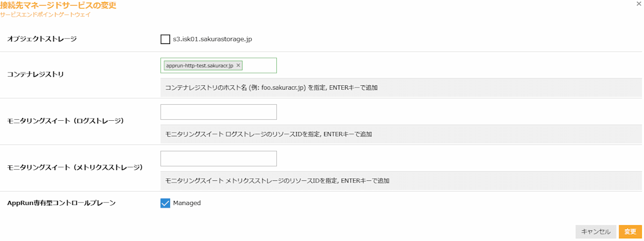Click the orange 変更 button
The width and height of the screenshot is (644, 241).
tap(630, 231)
